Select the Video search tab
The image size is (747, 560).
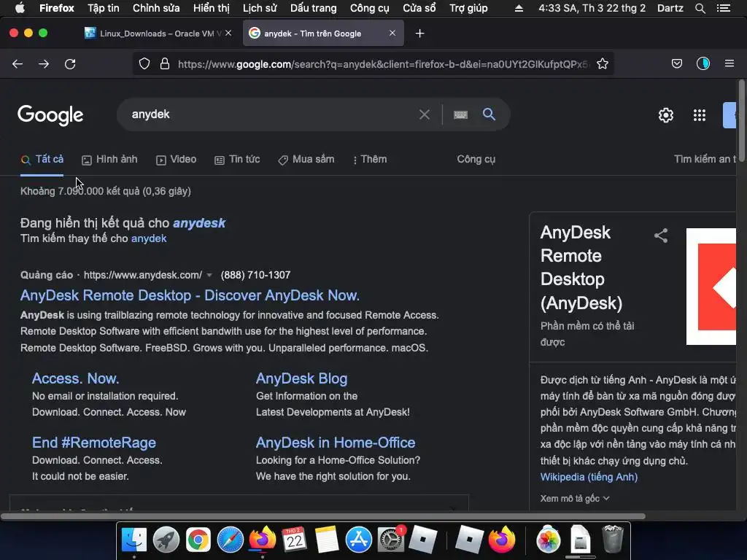pyautogui.click(x=177, y=160)
